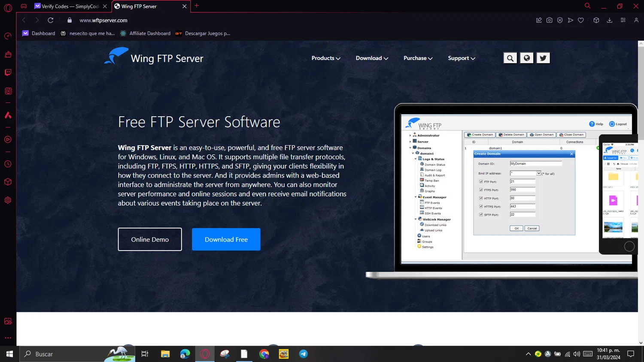Open Dashboard bookmark

coord(39,33)
